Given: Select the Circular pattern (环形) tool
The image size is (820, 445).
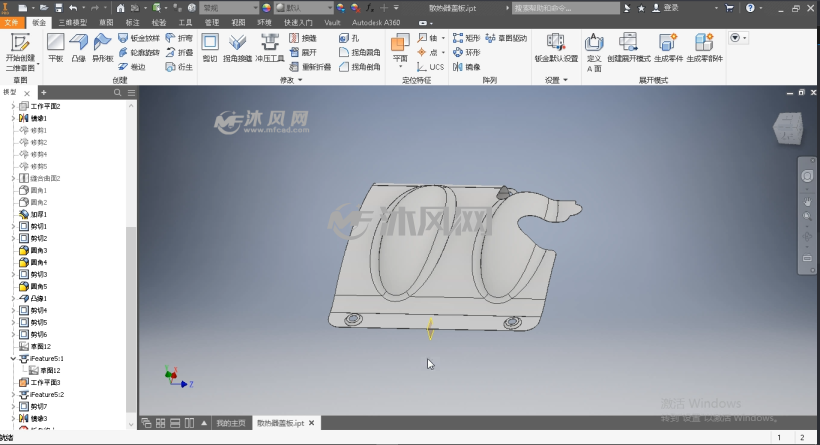Looking at the screenshot, I should click(x=466, y=52).
